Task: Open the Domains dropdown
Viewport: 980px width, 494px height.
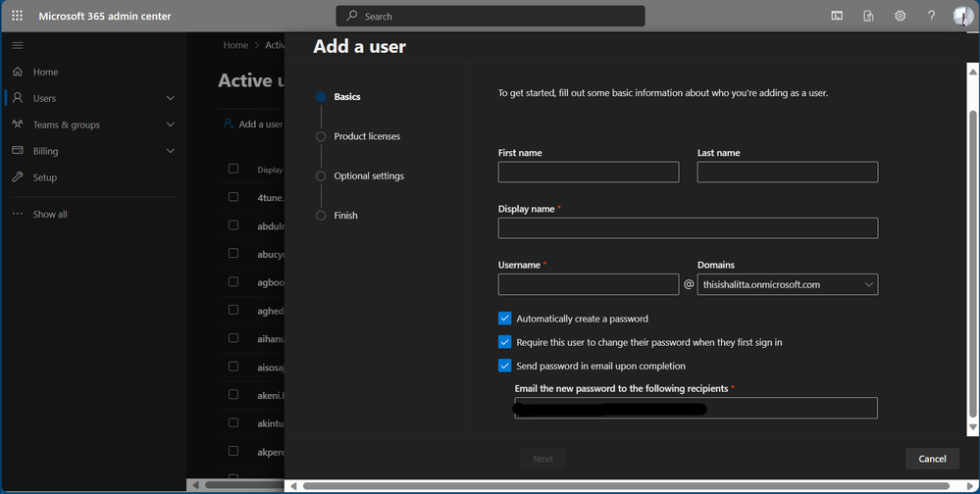Action: [787, 284]
